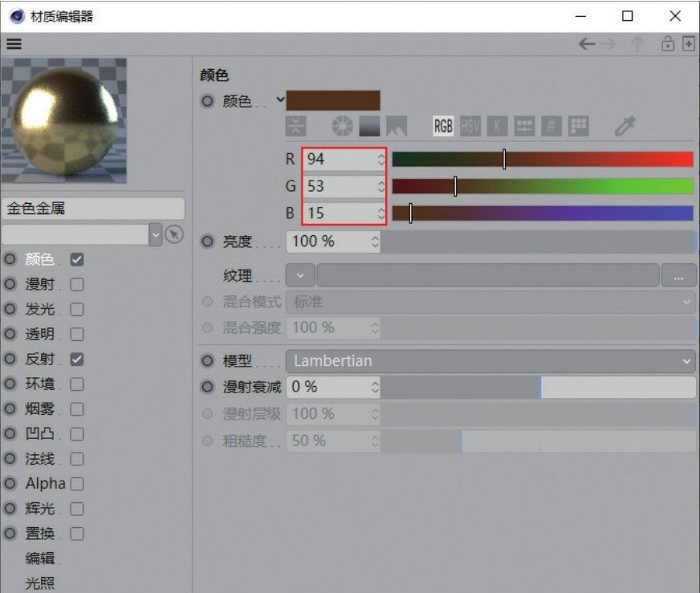This screenshot has height=593, width=700.
Task: Open the layer dropdown below material name
Action: 156,234
